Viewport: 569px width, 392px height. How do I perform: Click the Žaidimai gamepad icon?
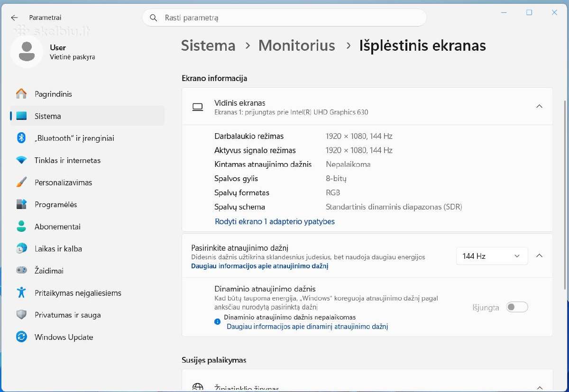tap(21, 271)
